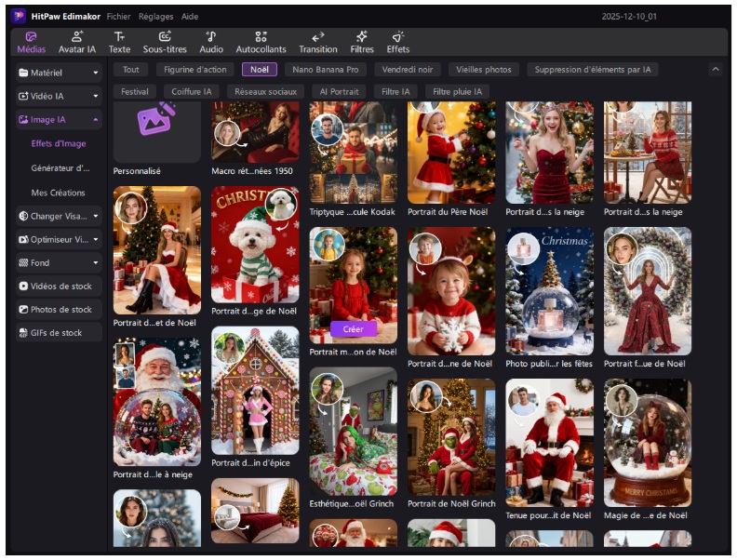The width and height of the screenshot is (737, 560).
Task: Select the Vendredi noir filter tag
Action: point(408,70)
